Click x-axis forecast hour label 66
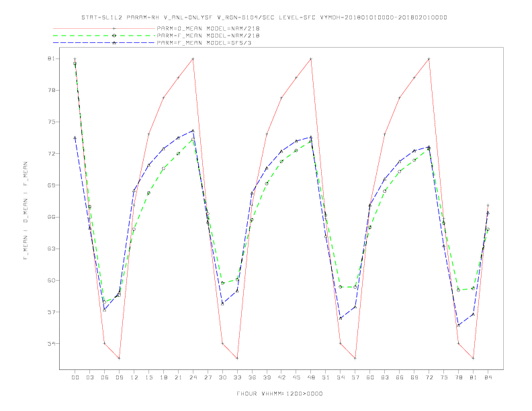This screenshot has width=532, height=411. [400, 377]
